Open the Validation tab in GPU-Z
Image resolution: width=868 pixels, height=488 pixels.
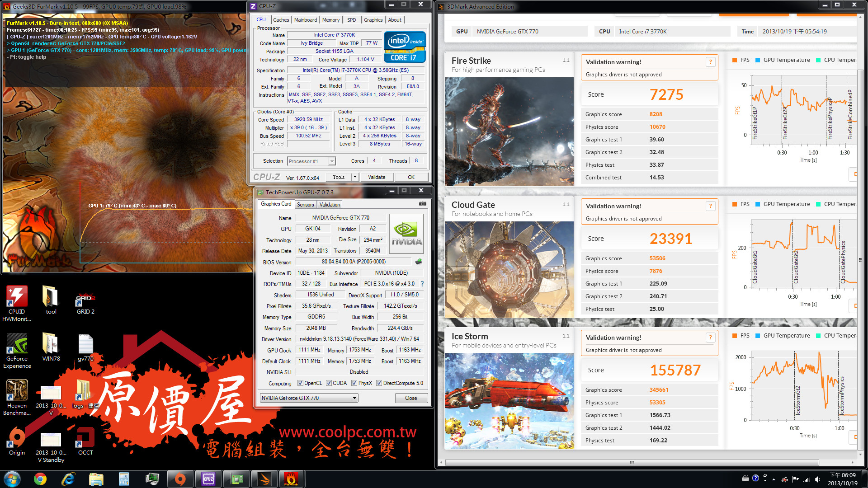tap(330, 205)
